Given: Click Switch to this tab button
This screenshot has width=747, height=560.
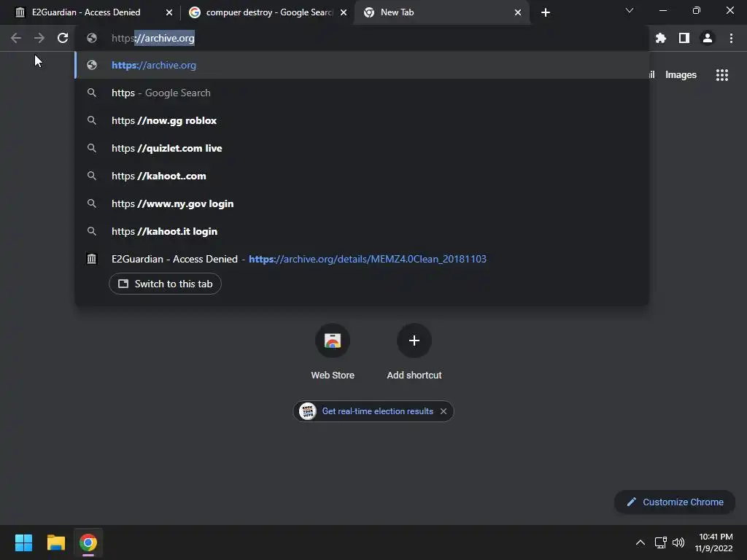Looking at the screenshot, I should (165, 284).
